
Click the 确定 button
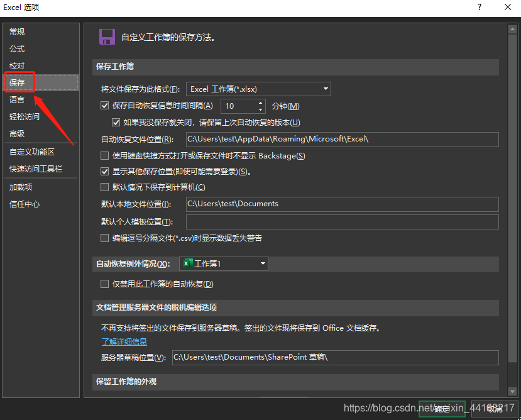click(442, 409)
